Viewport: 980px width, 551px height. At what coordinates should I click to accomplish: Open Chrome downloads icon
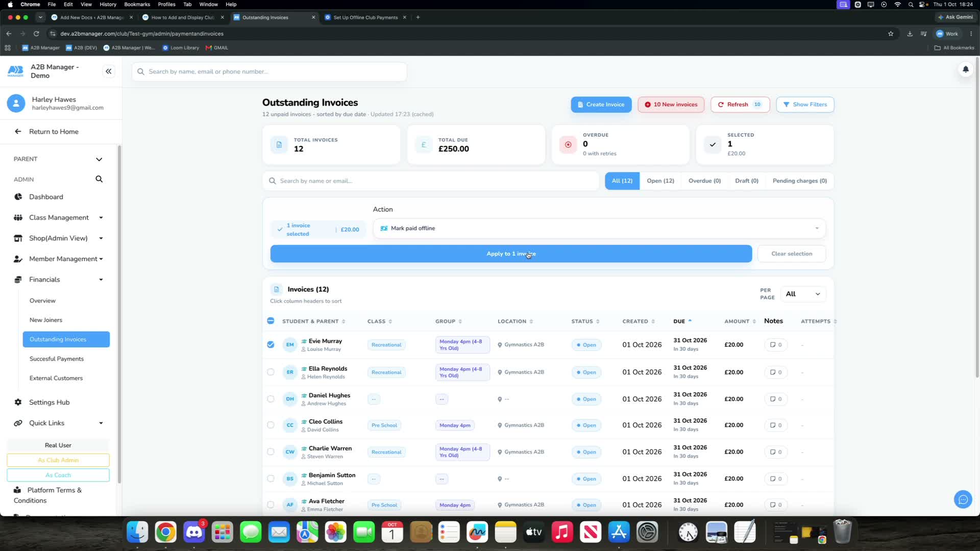(910, 34)
